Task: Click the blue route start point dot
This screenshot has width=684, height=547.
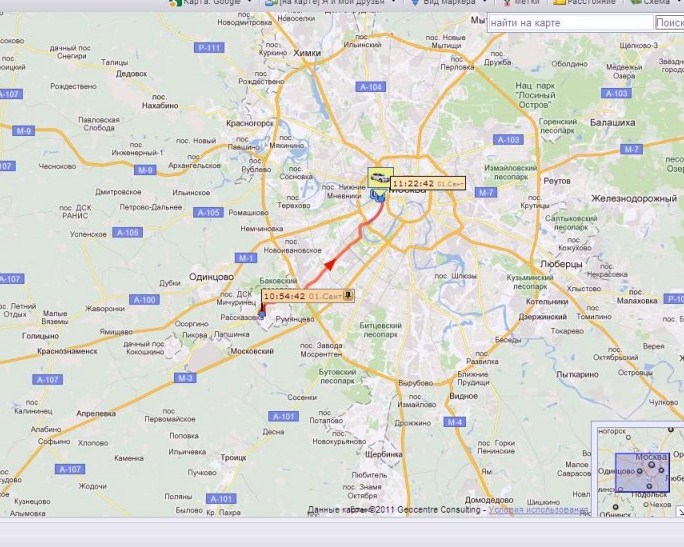Action: tap(262, 314)
